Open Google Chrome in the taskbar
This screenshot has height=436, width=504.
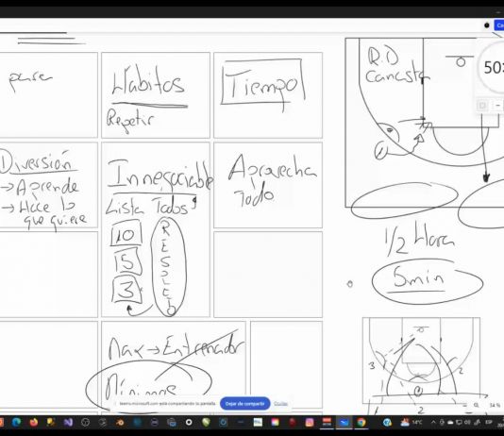click(x=361, y=422)
